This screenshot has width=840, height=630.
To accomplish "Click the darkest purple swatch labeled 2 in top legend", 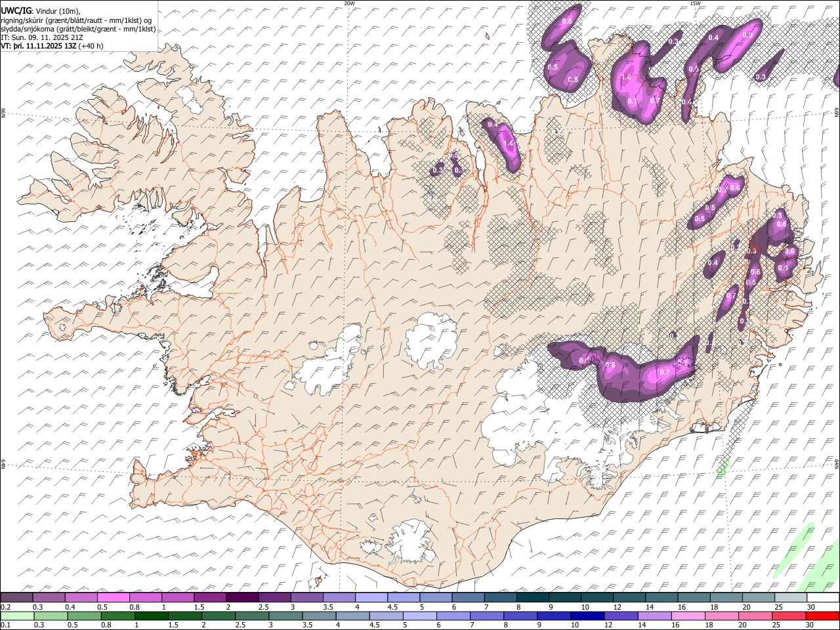I will [242, 598].
